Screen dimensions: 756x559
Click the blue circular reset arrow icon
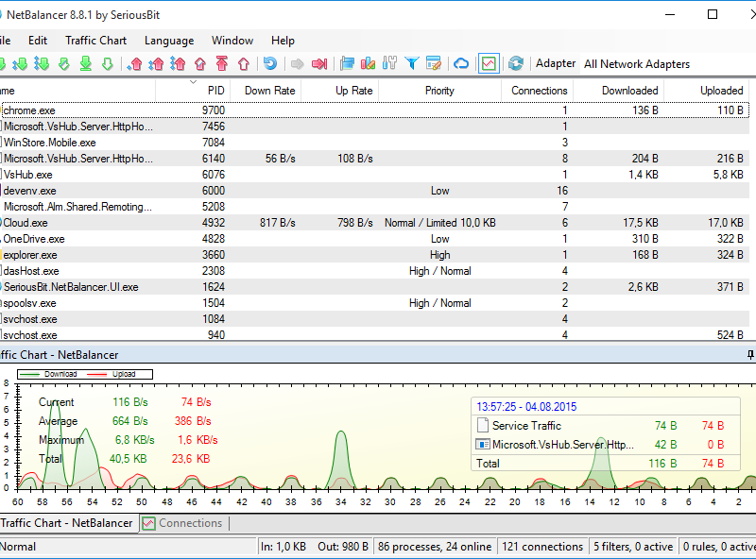(270, 63)
